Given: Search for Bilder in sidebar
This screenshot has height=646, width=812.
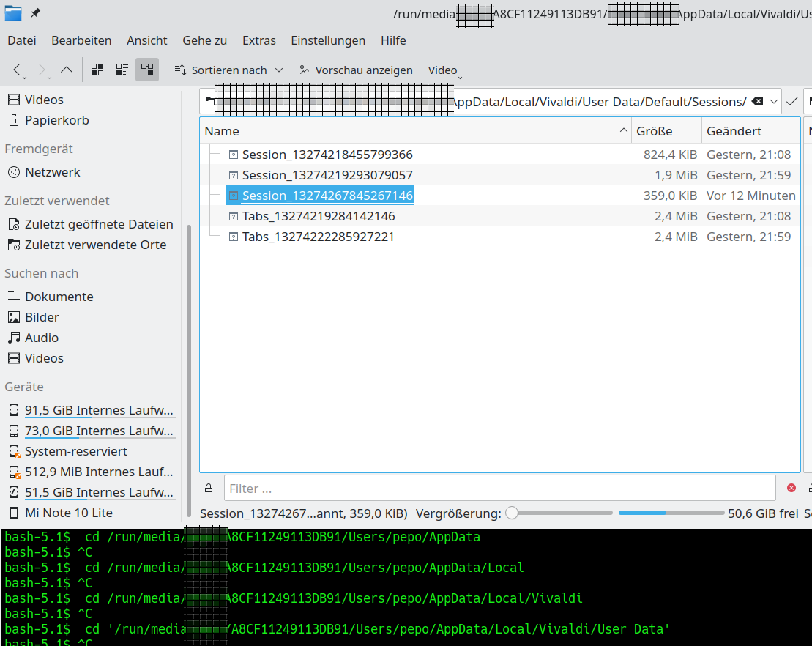Looking at the screenshot, I should (x=34, y=317).
